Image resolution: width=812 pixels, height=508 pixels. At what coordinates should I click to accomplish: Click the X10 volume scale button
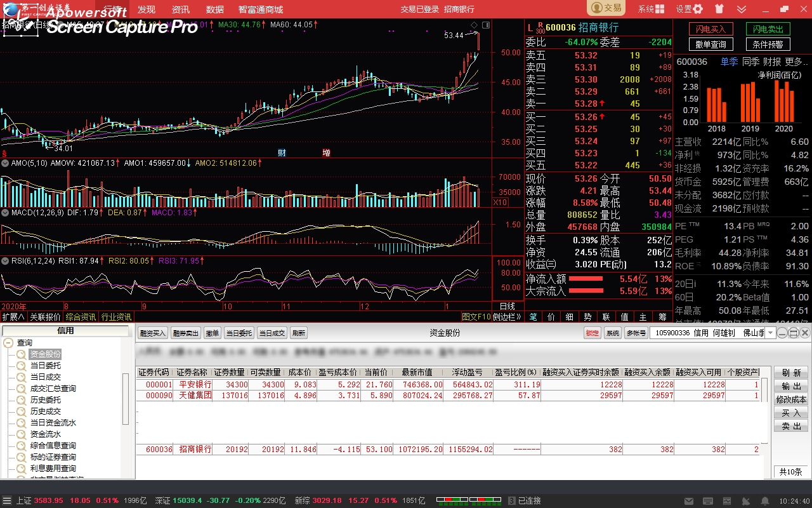point(500,202)
